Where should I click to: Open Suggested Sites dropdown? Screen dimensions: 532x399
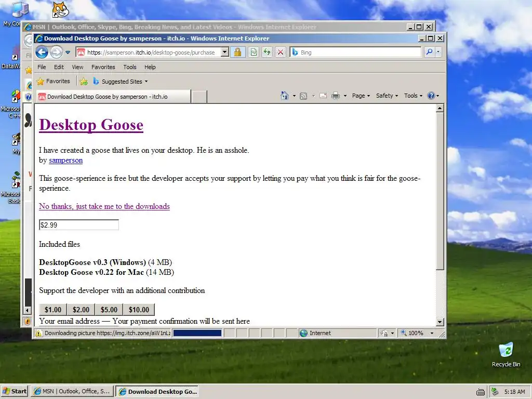121,82
